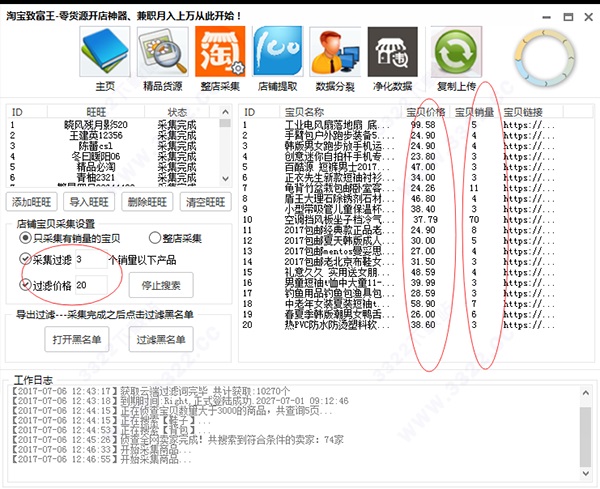Viewport: 600px width, 489px height.
Task: Minimize the 淘宝致富王 window
Action: click(547, 17)
